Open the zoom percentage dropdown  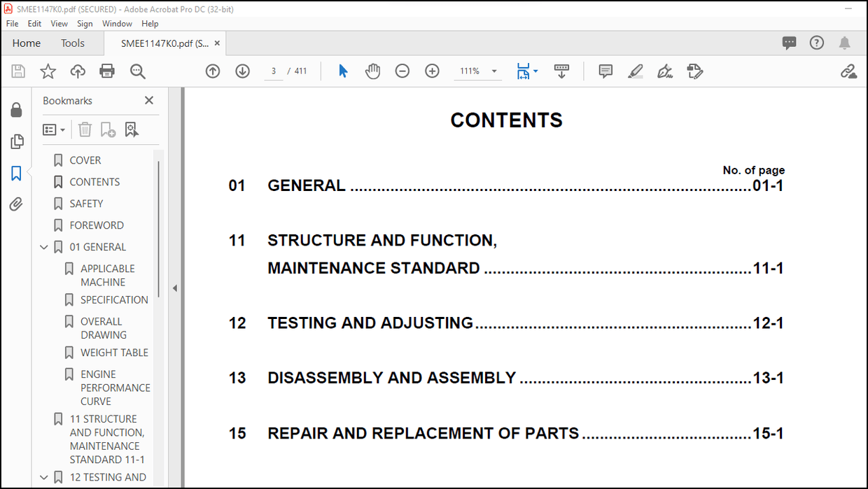[x=494, y=71]
